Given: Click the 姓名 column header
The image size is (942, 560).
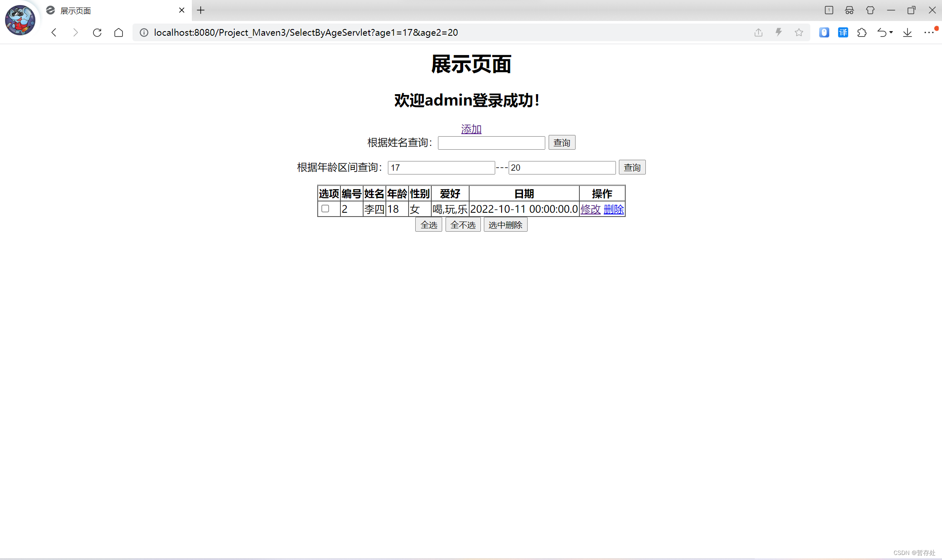Looking at the screenshot, I should 374,193.
